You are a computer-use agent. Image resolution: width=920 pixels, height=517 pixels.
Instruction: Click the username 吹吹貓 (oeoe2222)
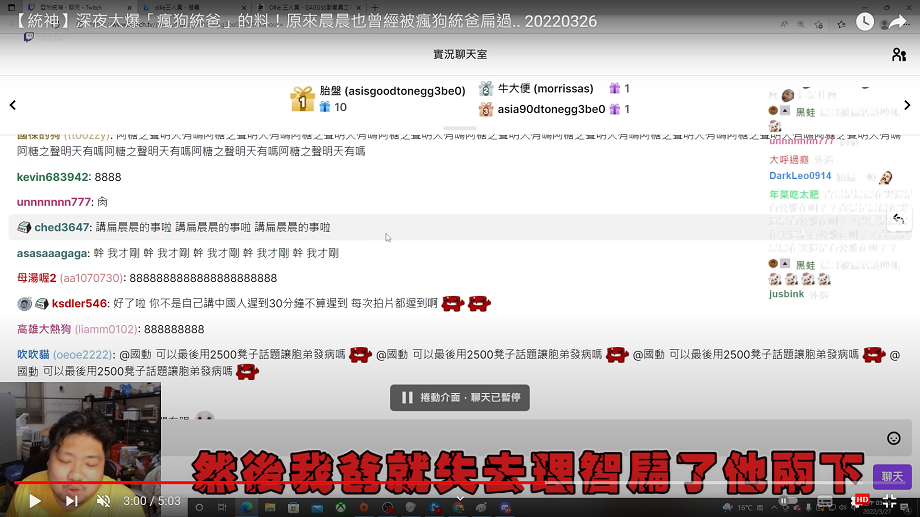point(64,354)
